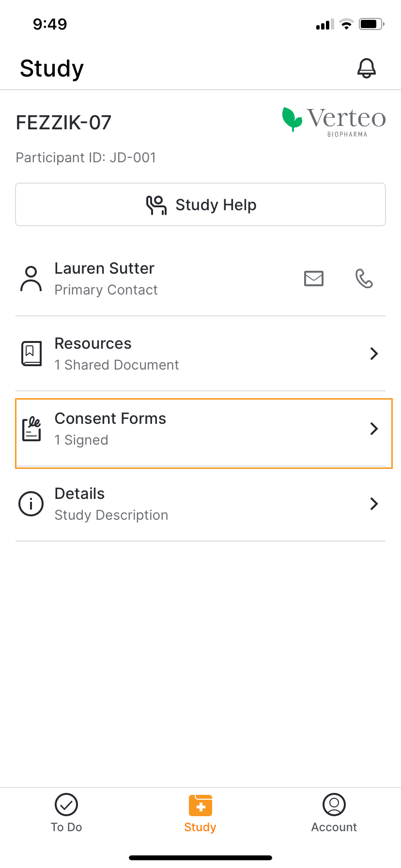
Task: Open the Account tab
Action: click(334, 813)
